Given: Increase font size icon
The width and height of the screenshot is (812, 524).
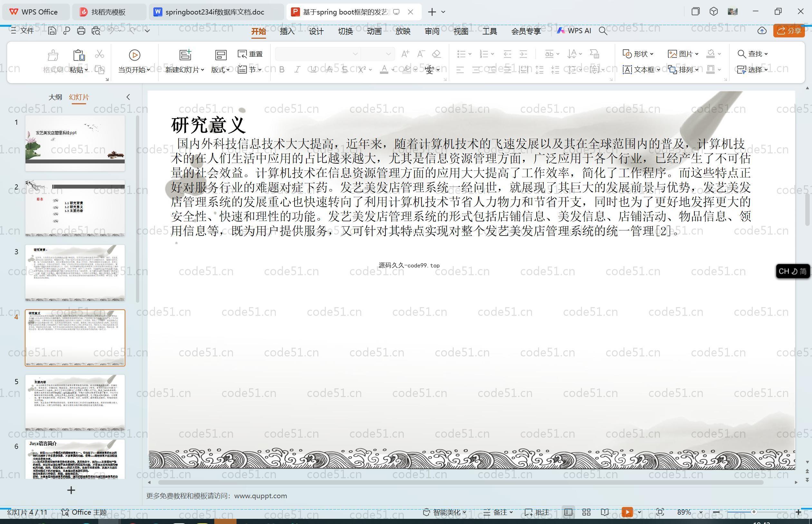Looking at the screenshot, I should coord(405,54).
